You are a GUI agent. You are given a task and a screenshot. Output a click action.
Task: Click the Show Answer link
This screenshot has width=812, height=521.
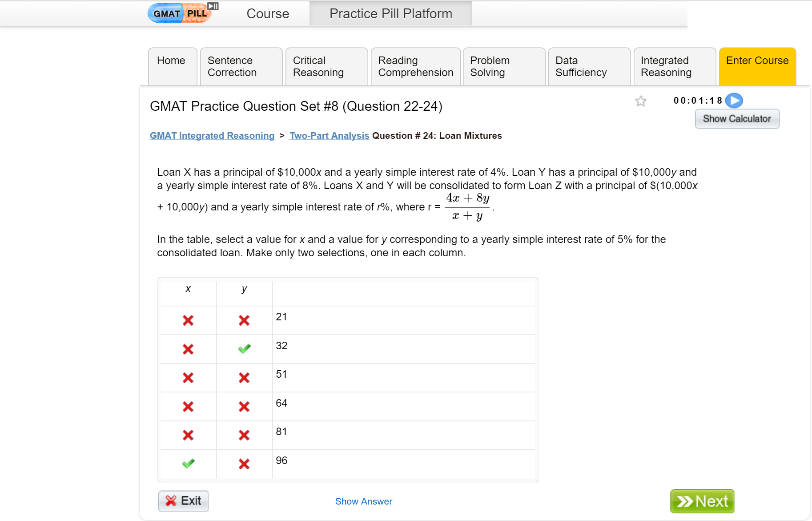click(363, 501)
